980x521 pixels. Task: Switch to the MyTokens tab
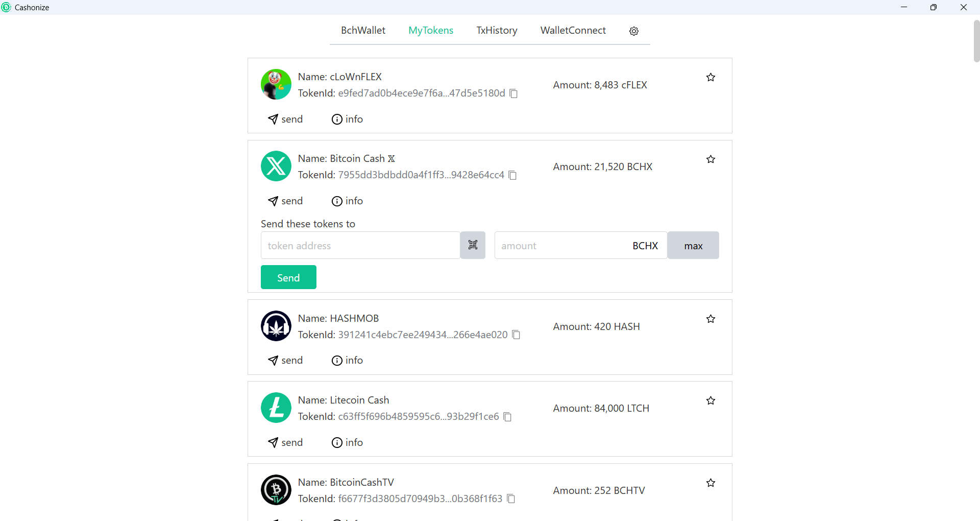point(431,31)
